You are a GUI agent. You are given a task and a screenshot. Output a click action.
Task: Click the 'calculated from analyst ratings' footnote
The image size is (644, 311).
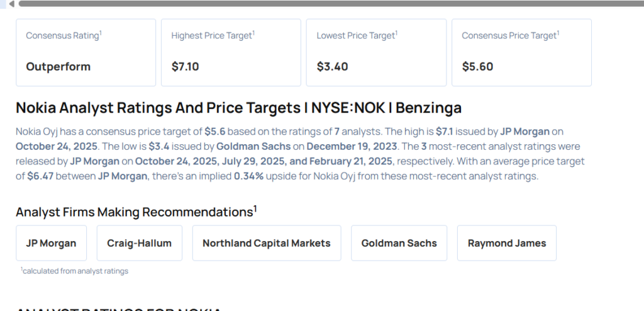tap(74, 271)
